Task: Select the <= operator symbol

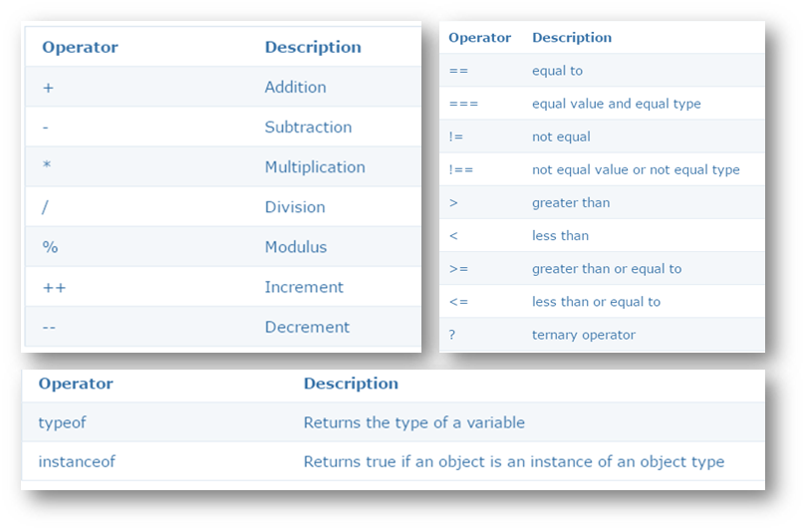Action: tap(457, 302)
